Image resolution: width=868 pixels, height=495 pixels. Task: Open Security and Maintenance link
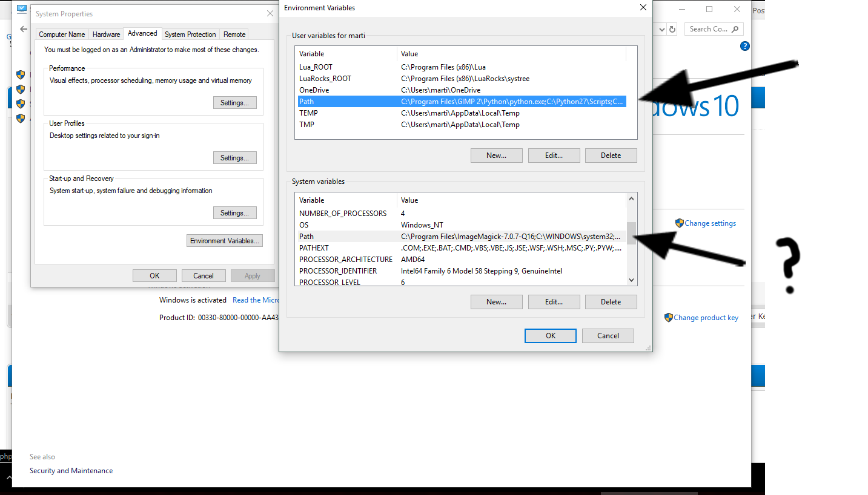(x=71, y=471)
